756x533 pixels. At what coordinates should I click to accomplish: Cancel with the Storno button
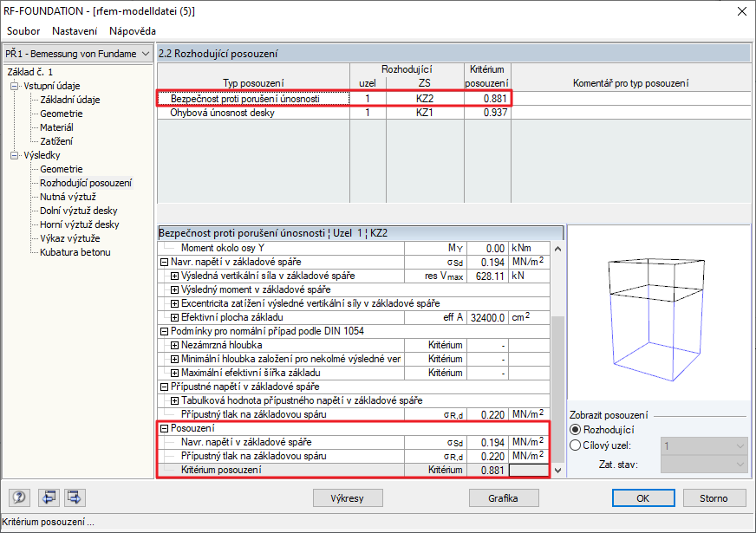tap(714, 497)
